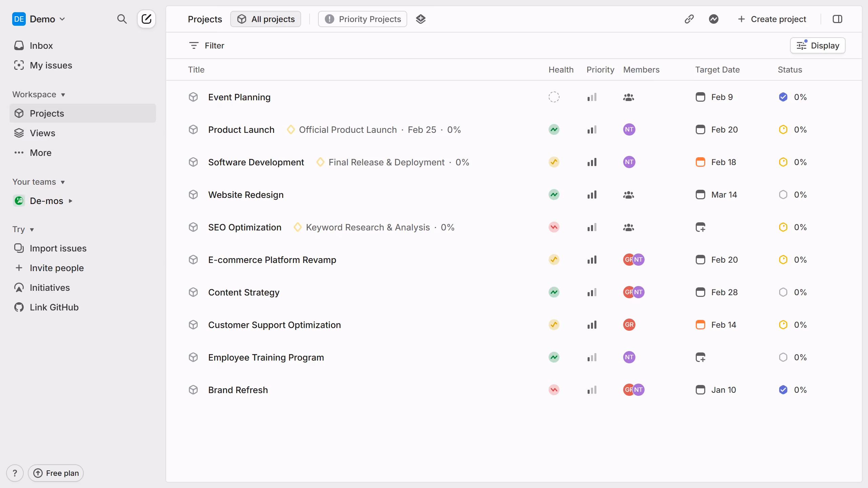Open Projects in sidebar
This screenshot has height=488, width=868.
(x=83, y=114)
